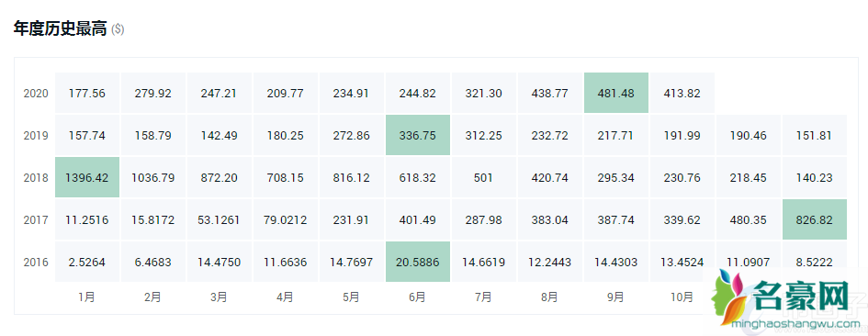Select the 1月 column label
The width and height of the screenshot is (868, 336).
point(87,297)
